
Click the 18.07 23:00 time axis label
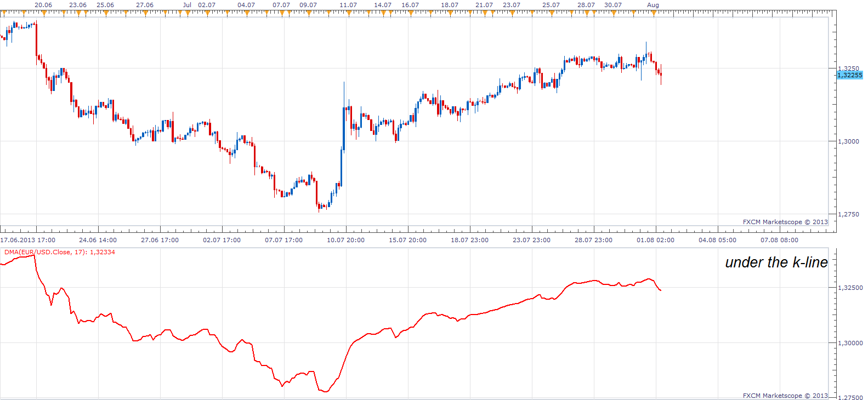(x=469, y=240)
